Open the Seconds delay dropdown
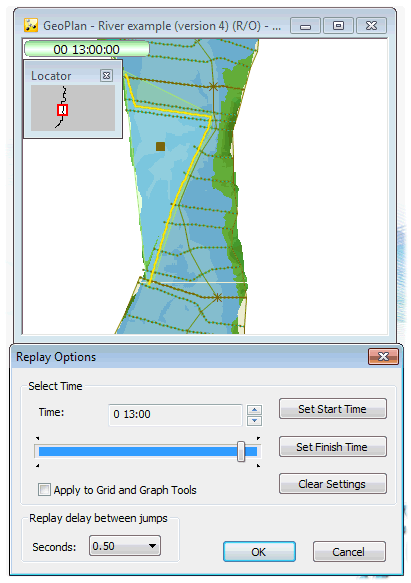This screenshot has width=411, height=583. point(125,546)
